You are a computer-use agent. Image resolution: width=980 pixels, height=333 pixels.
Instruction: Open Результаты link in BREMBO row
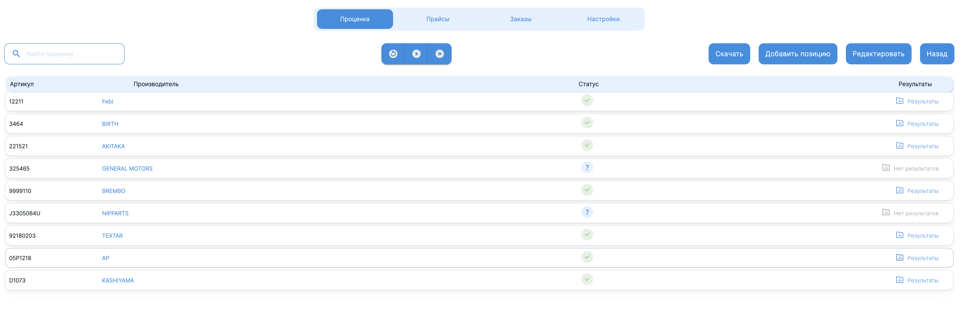tap(923, 191)
